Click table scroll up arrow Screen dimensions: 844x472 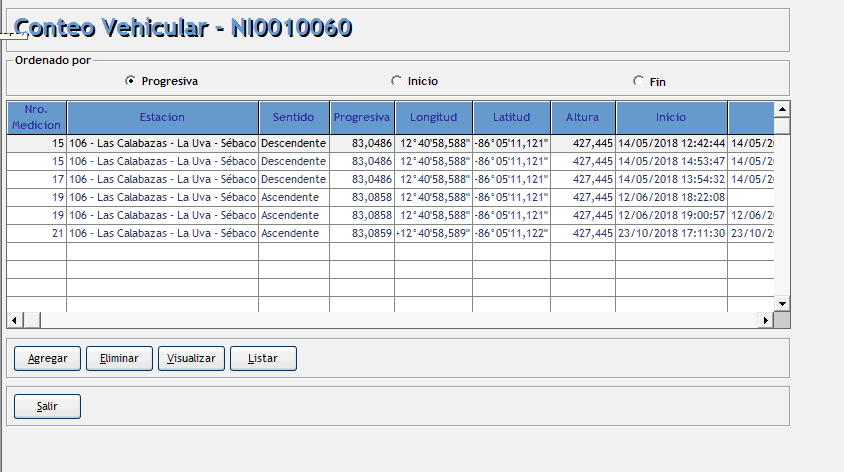pyautogui.click(x=782, y=108)
